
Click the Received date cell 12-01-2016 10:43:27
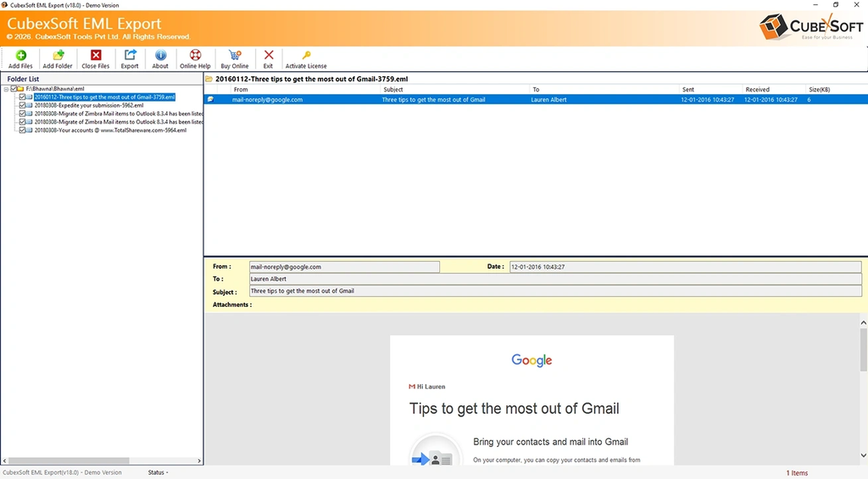click(x=771, y=100)
